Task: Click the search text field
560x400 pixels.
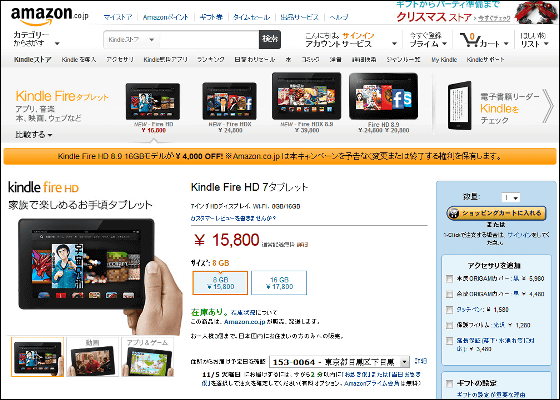Action: (x=209, y=40)
